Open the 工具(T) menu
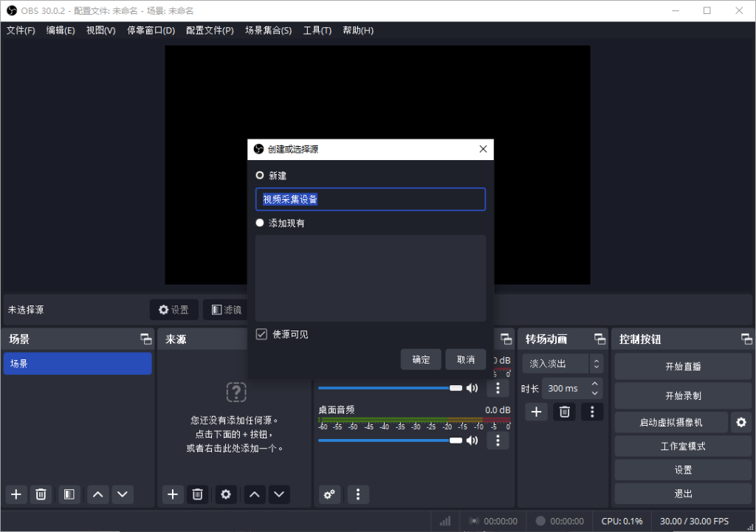Image resolution: width=756 pixels, height=532 pixels. coord(317,30)
